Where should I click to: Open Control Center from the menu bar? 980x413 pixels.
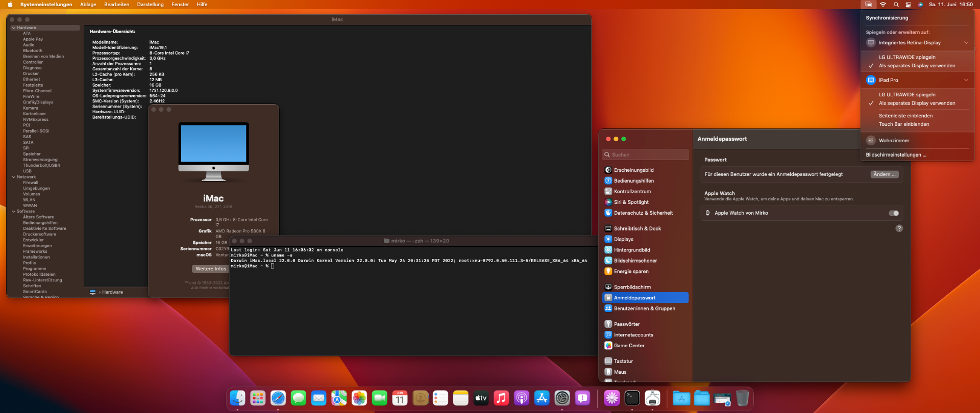pos(909,5)
